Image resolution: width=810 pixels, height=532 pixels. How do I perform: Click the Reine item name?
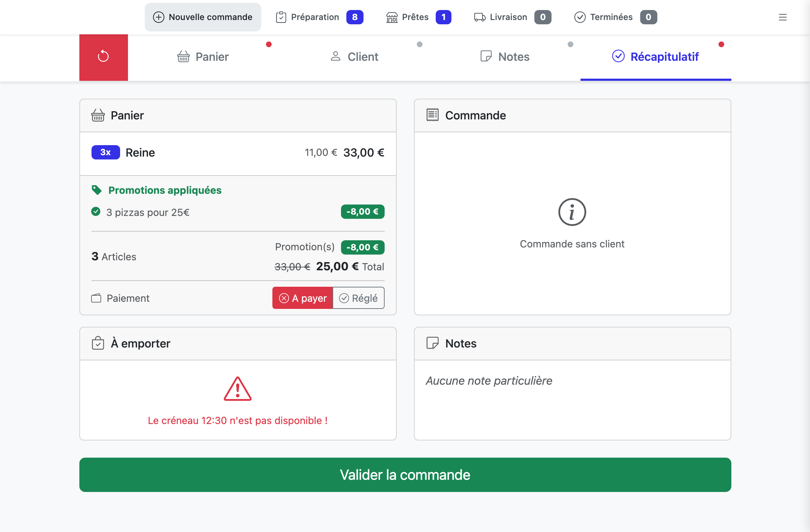pyautogui.click(x=140, y=153)
